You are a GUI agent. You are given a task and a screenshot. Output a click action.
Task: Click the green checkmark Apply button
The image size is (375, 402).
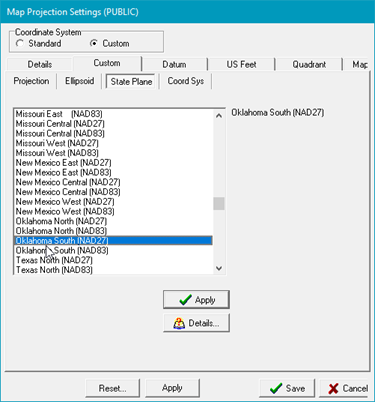point(196,300)
